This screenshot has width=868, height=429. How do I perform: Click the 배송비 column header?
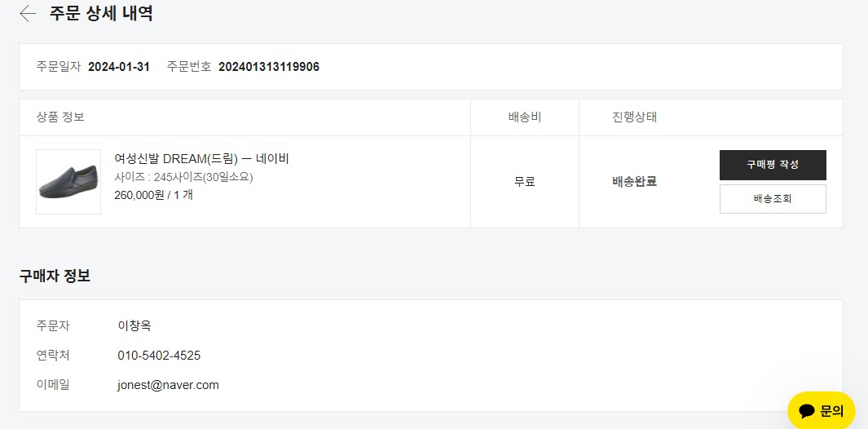[525, 117]
